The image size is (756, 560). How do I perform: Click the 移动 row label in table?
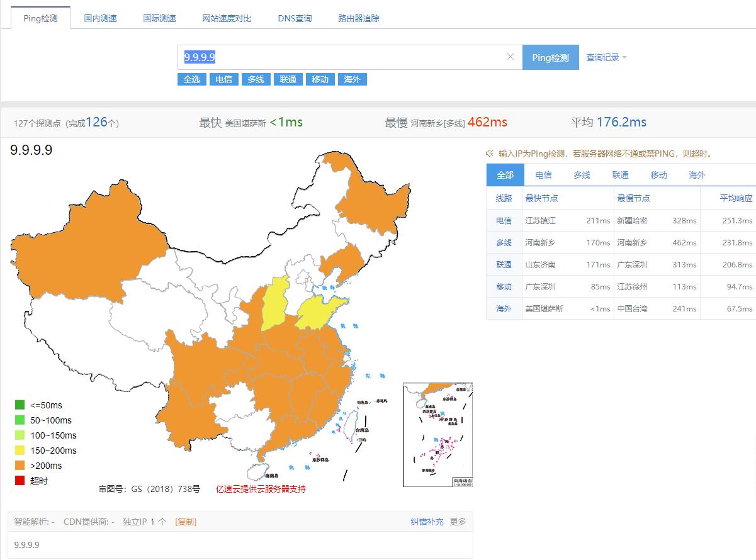point(504,287)
